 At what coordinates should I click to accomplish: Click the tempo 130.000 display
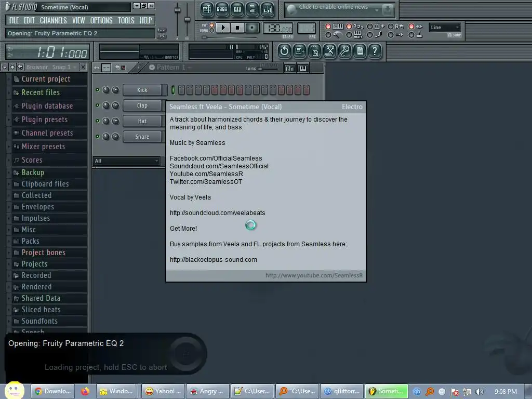[278, 28]
